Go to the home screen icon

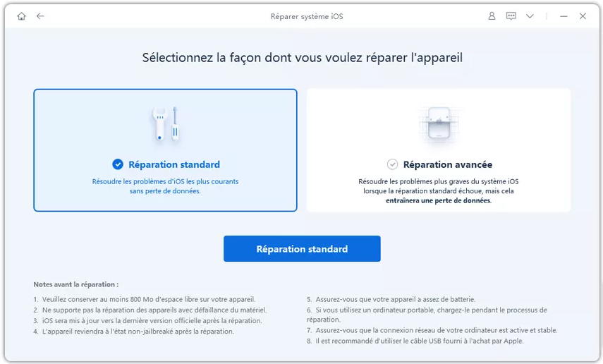coord(22,16)
